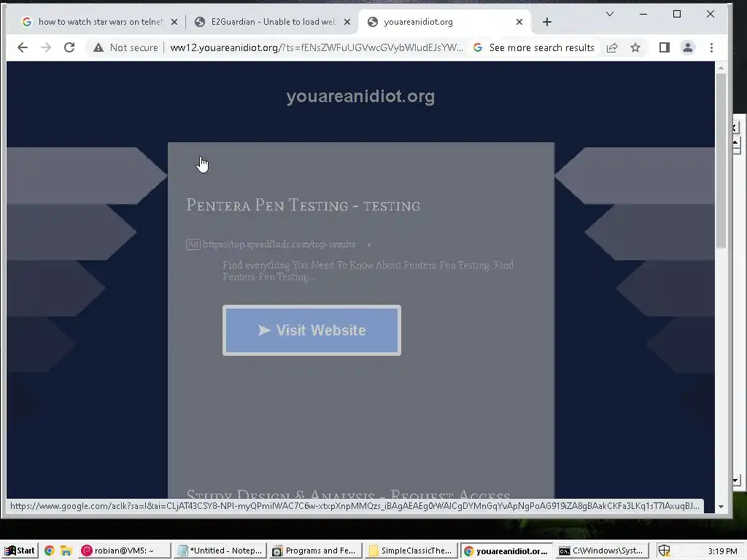The width and height of the screenshot is (747, 560).
Task: Expand the ad info dropdown arrow
Action: click(368, 245)
